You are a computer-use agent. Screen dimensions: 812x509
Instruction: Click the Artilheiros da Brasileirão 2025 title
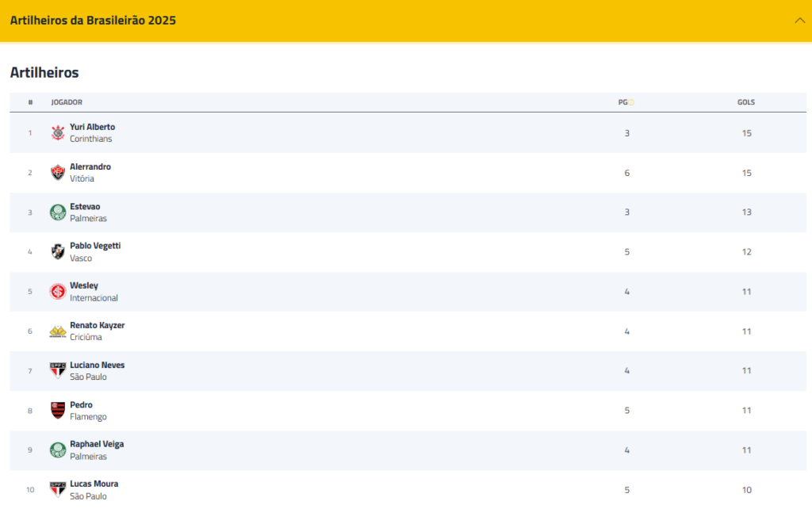coord(94,20)
